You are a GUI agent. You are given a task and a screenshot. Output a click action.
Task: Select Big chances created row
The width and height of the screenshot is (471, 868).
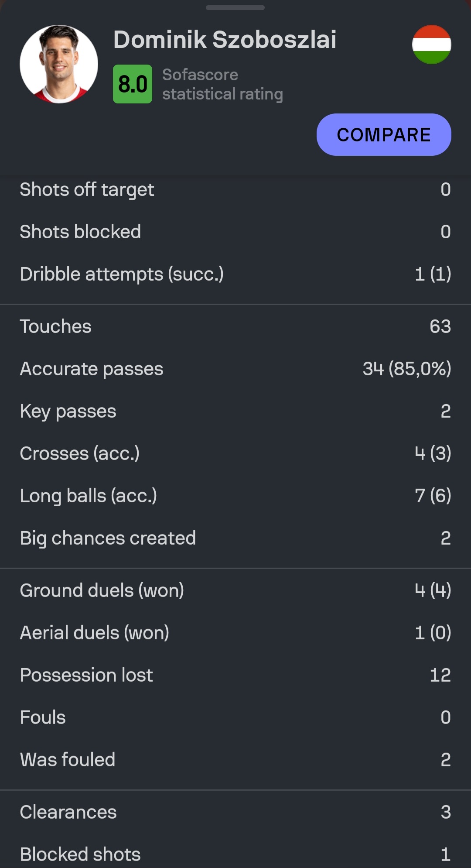click(x=235, y=538)
